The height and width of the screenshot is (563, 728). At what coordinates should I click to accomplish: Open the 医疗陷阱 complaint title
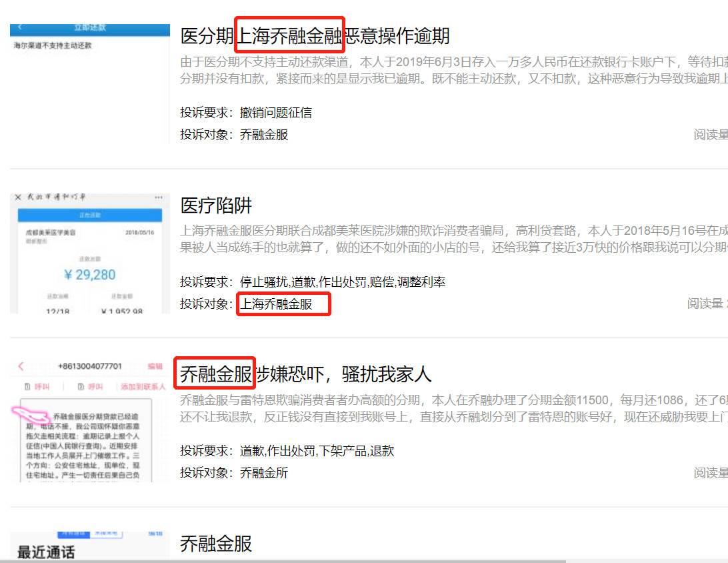(216, 205)
